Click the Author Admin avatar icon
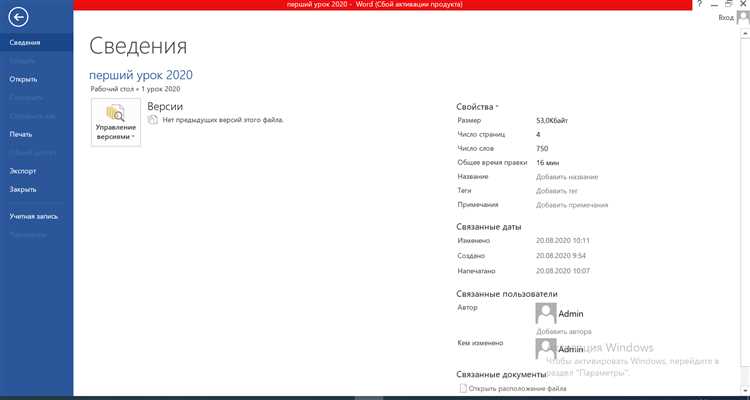The width and height of the screenshot is (750, 400). pyautogui.click(x=546, y=313)
